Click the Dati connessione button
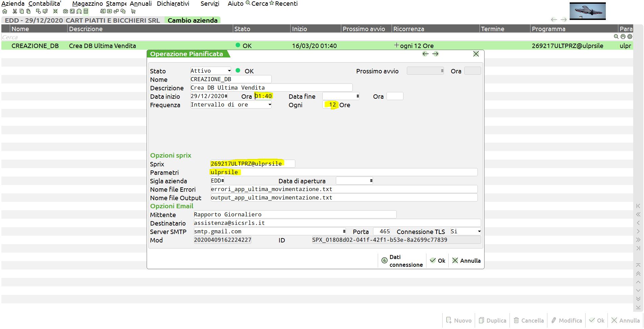Screen dimensions: 644x329 coord(402,261)
